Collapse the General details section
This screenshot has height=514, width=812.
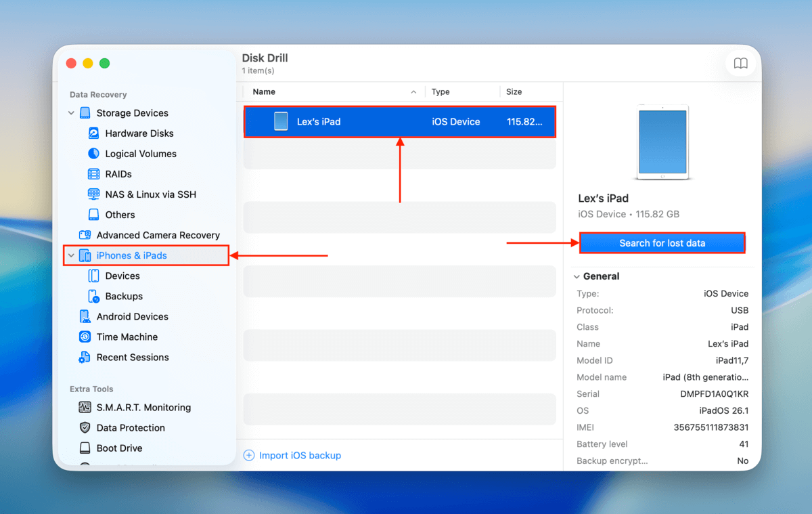click(577, 276)
